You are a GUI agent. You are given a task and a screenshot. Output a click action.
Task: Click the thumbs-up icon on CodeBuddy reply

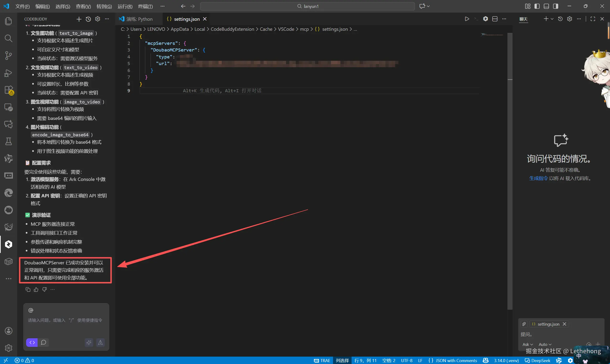point(36,289)
